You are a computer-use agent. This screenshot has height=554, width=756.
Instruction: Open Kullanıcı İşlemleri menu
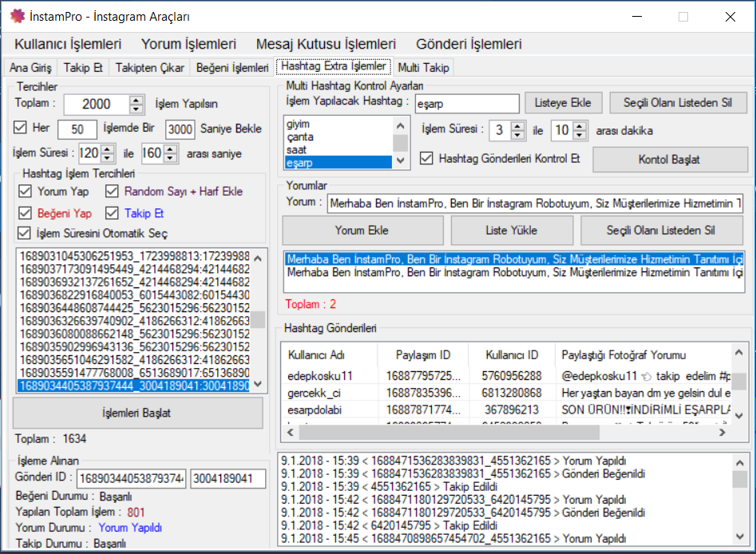pos(68,44)
